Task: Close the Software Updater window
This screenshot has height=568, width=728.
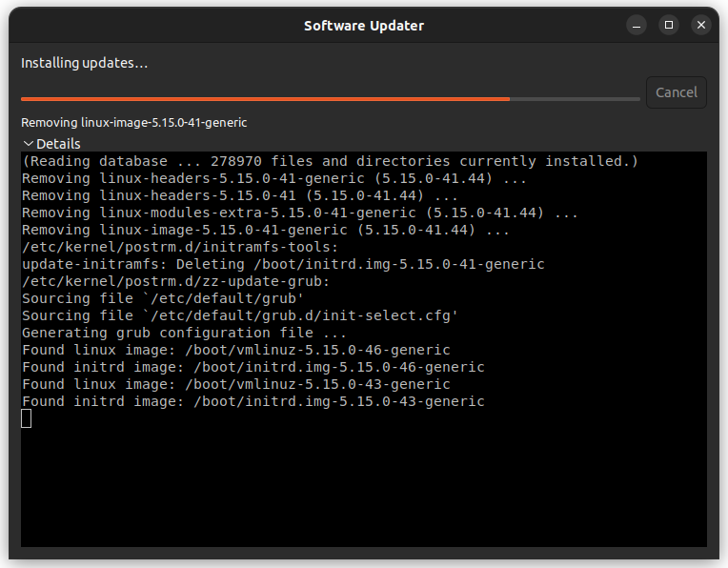Action: coord(701,25)
